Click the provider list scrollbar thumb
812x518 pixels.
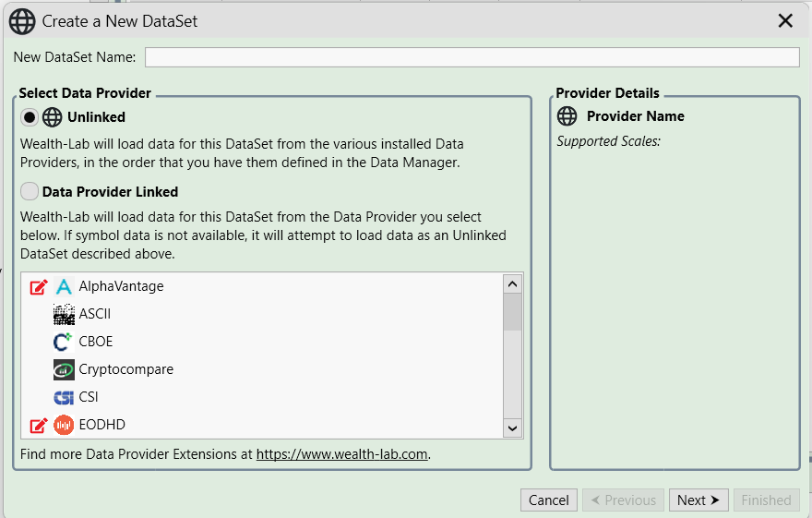pos(513,312)
